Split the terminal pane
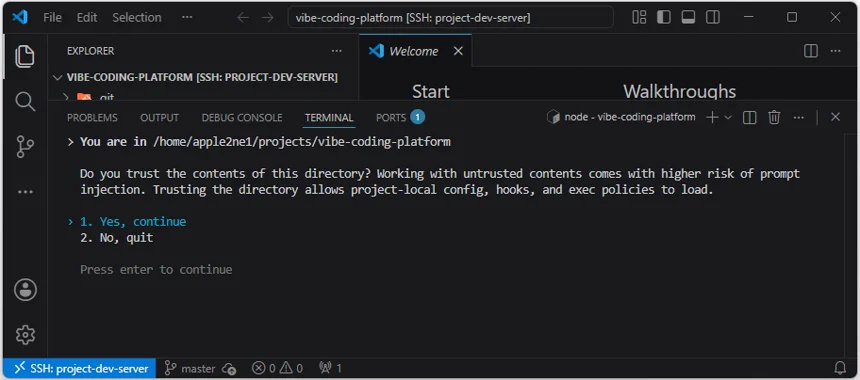 (750, 117)
